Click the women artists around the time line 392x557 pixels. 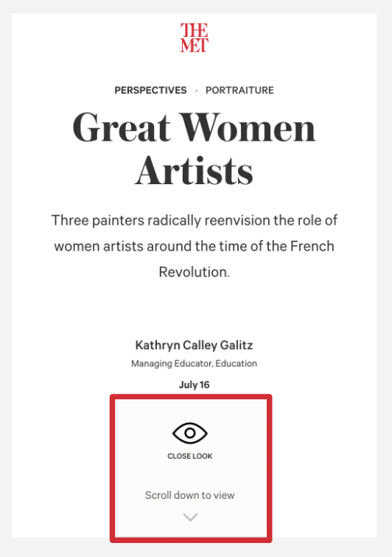click(x=194, y=246)
